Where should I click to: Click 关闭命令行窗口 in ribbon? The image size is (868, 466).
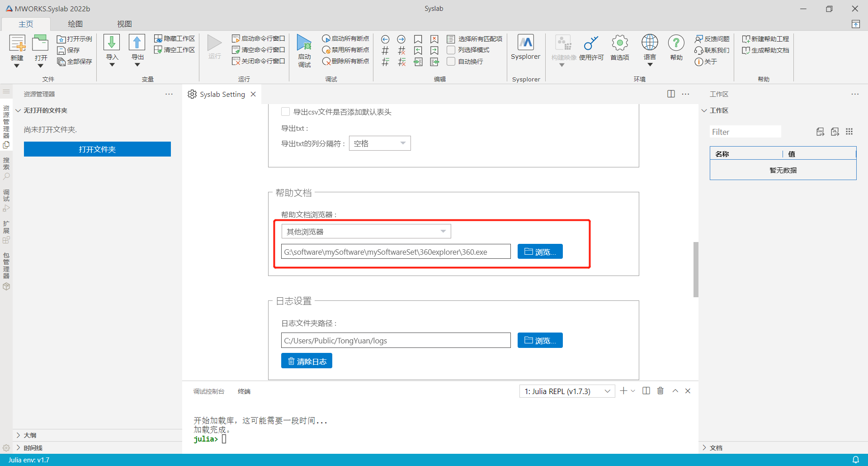[x=259, y=61]
